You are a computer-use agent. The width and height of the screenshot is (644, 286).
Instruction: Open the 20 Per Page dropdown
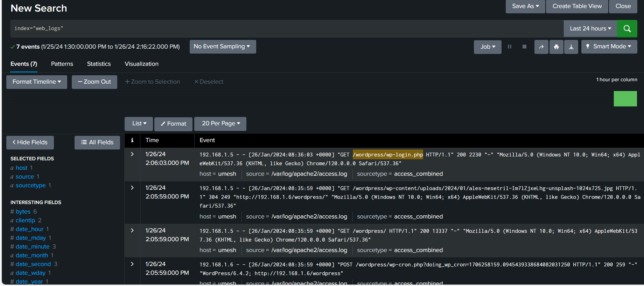220,124
